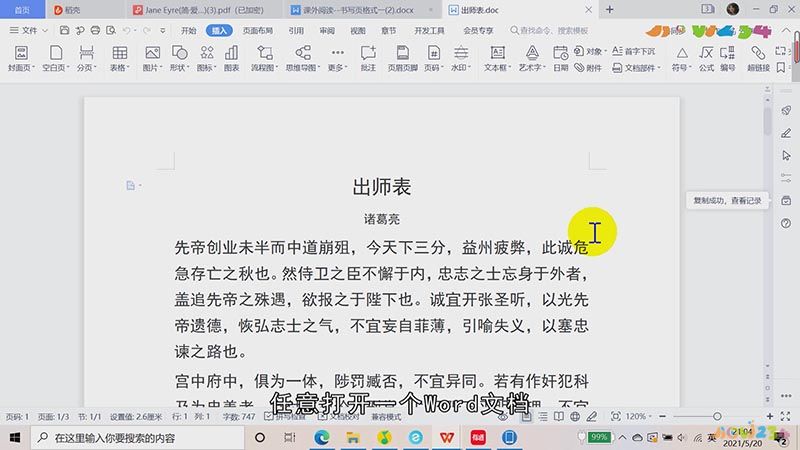800x450 pixels.
Task: Click the zoom in plus button
Action: [770, 417]
